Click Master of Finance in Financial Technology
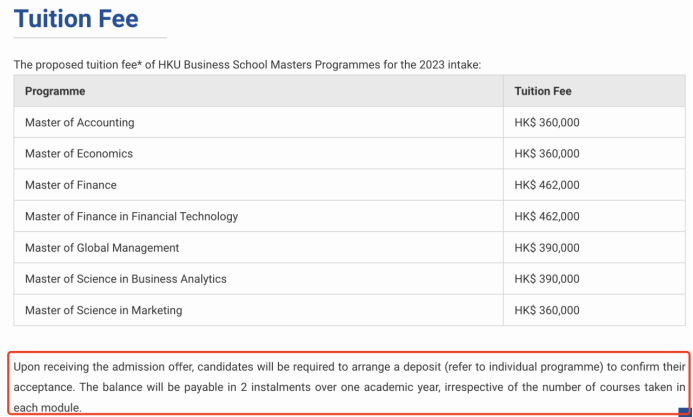The height and width of the screenshot is (417, 693). (131, 216)
